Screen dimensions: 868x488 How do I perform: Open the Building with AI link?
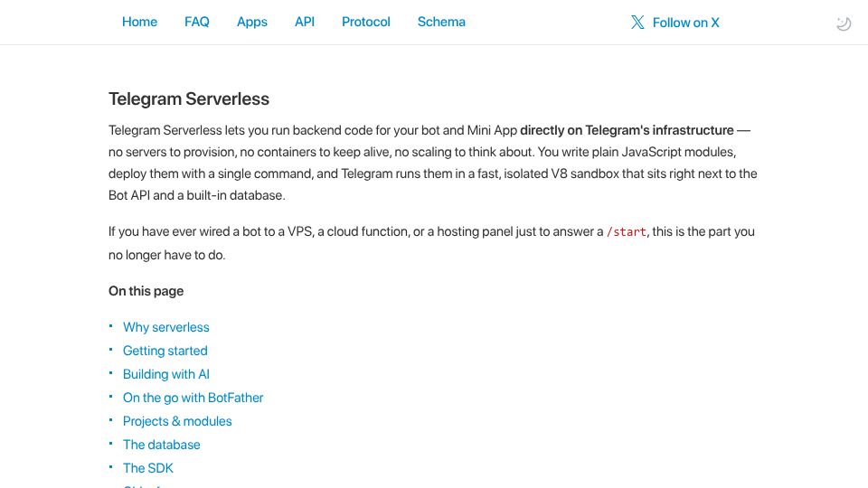coord(166,374)
